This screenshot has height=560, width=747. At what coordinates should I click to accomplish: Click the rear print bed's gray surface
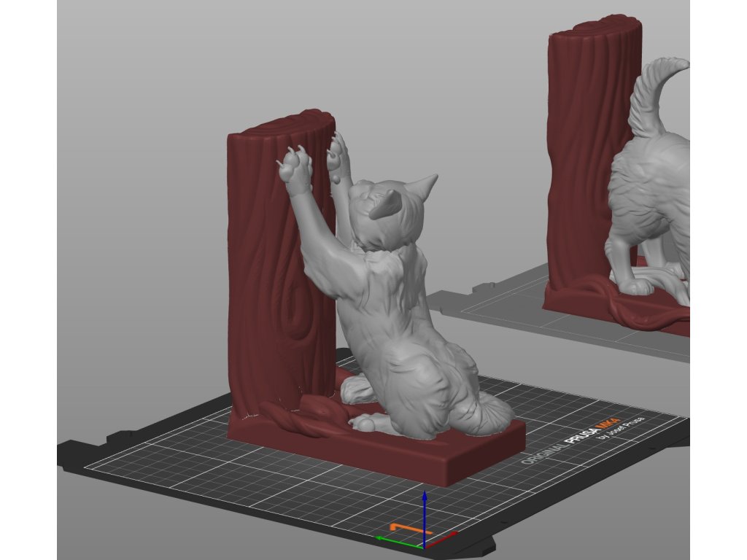[496, 306]
